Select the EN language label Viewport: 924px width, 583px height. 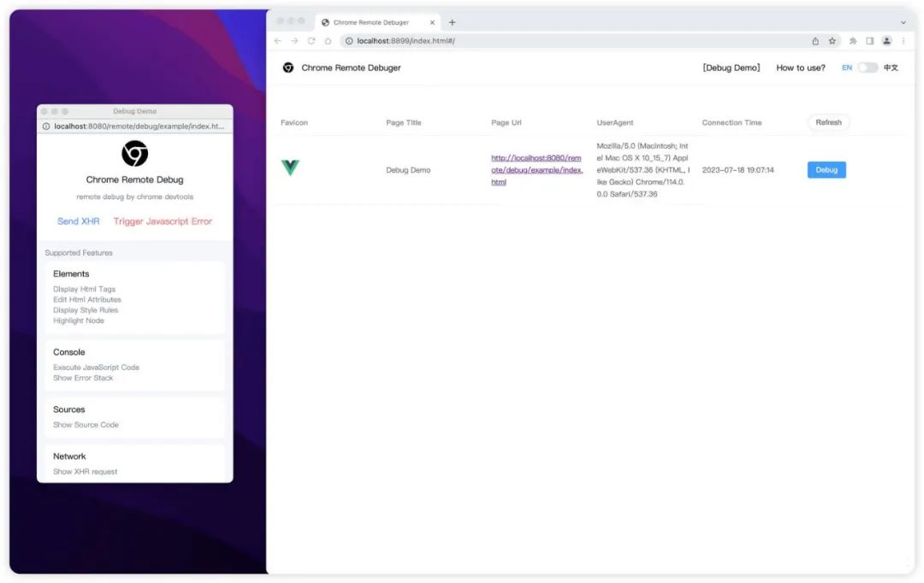pyautogui.click(x=847, y=68)
